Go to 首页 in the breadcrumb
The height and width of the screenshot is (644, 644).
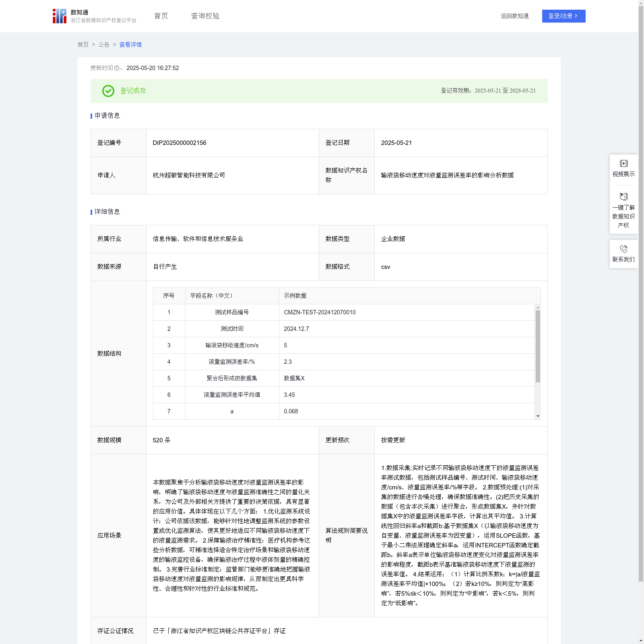click(x=83, y=45)
